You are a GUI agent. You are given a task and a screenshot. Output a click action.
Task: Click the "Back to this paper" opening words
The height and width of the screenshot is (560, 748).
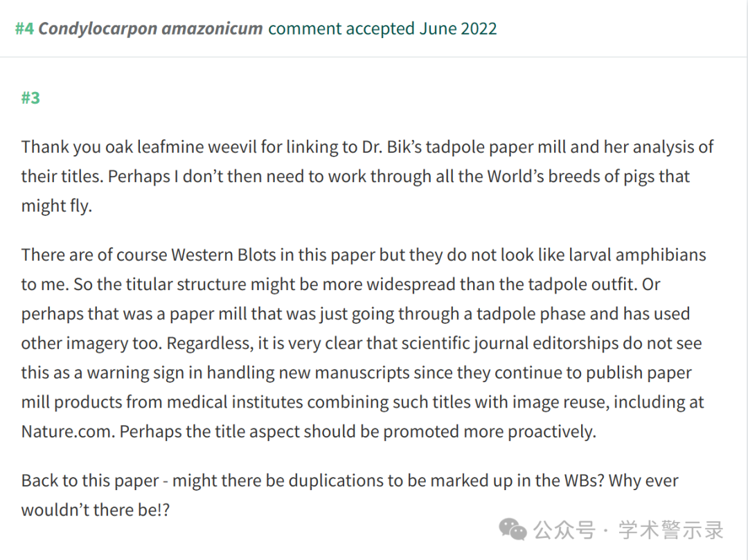(89, 480)
